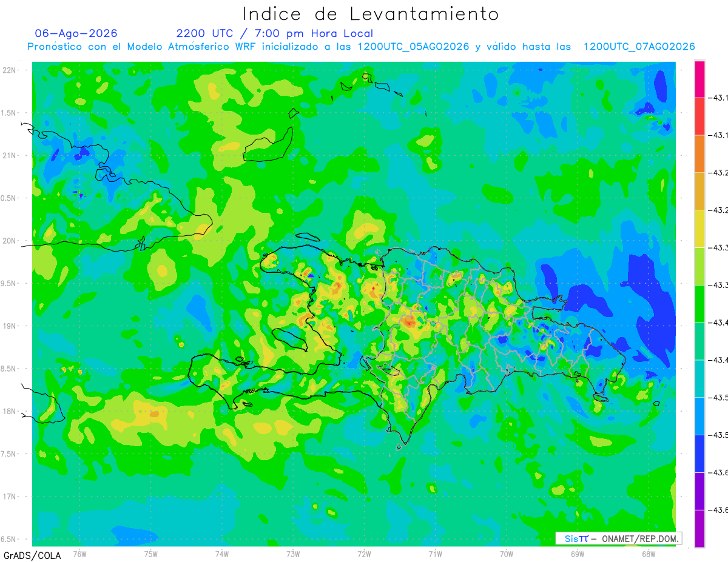Click the "68W" longitude label
This screenshot has width=728, height=562.
tap(648, 554)
